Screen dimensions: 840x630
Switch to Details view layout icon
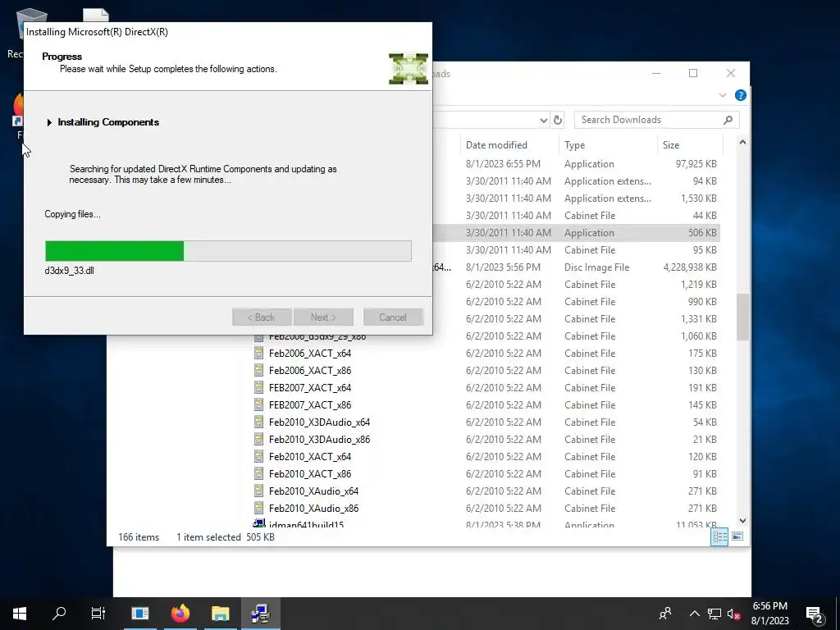click(x=719, y=536)
